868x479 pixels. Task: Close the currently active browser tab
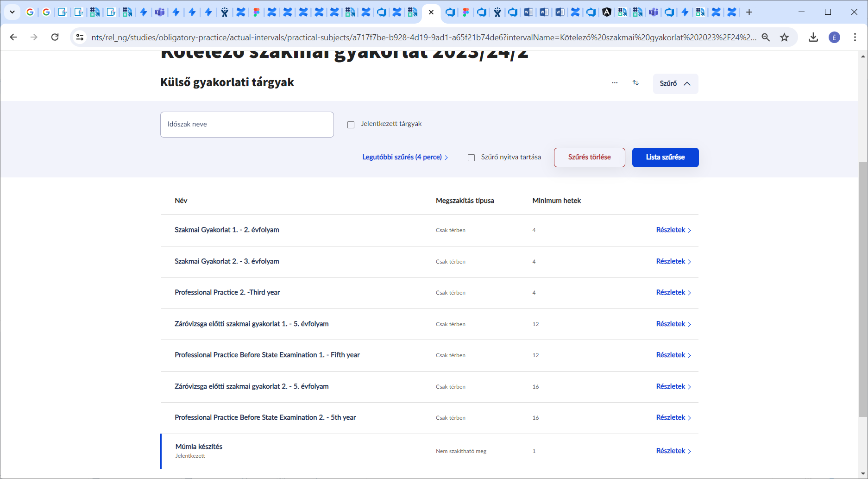tap(431, 12)
